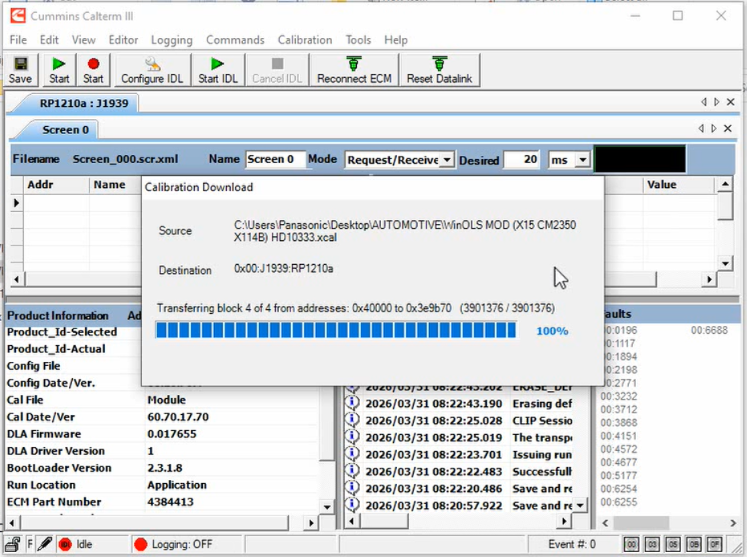Open the Calibration menu
Viewport: 747px width, 557px height.
(304, 40)
